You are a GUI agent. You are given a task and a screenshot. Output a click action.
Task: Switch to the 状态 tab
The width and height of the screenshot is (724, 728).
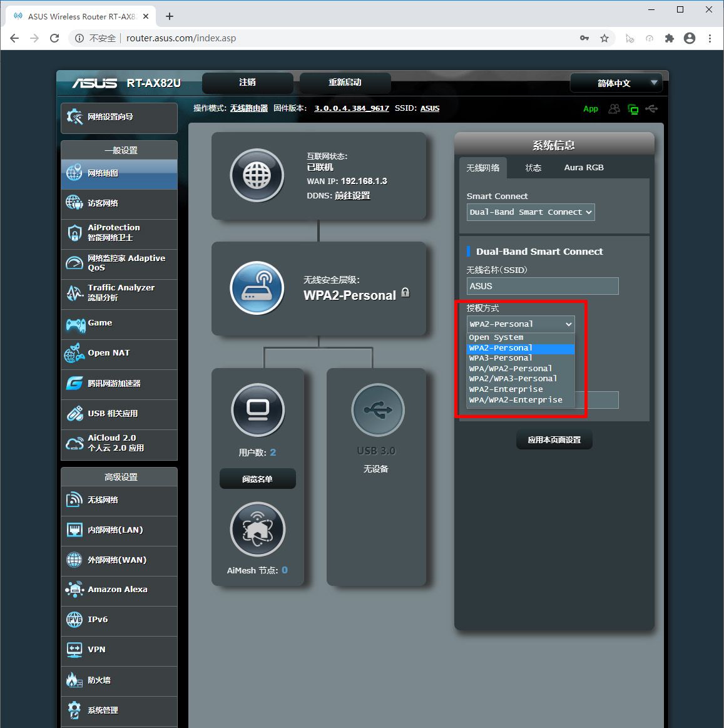533,168
